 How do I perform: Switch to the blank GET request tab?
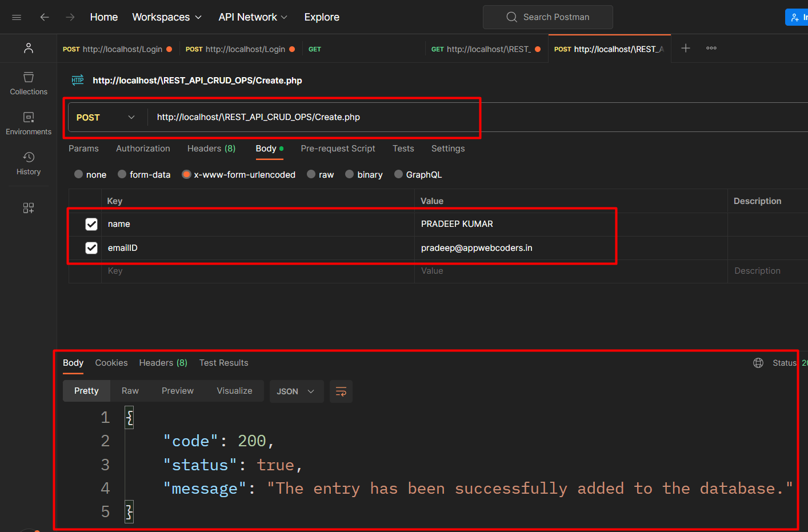tap(363, 49)
